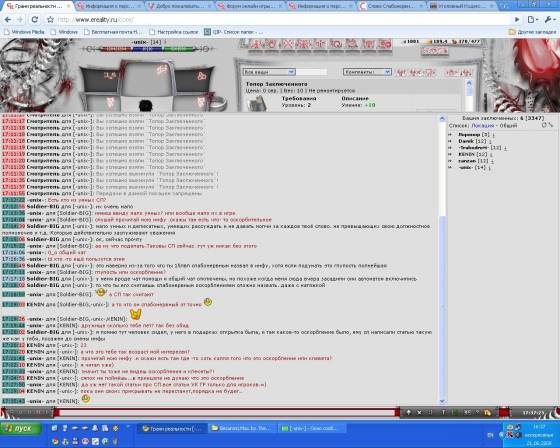Click the first red icon in the game menu row
This screenshot has width=560, height=448.
tap(256, 44)
